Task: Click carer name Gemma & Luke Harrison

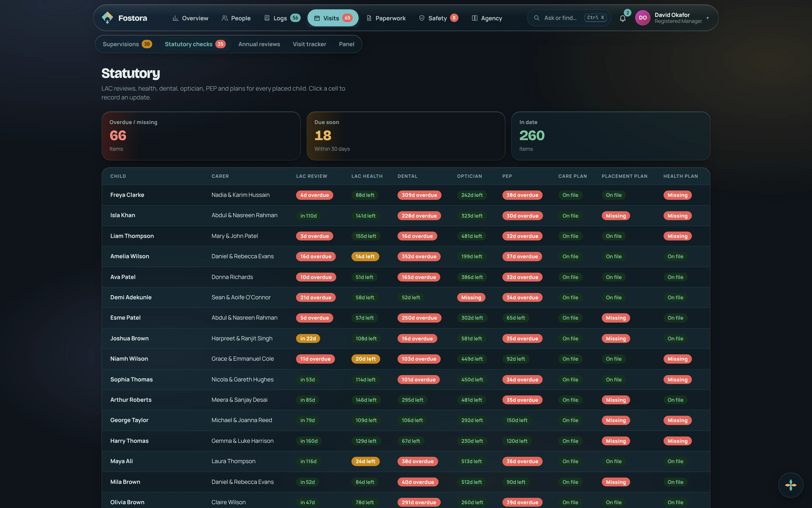Action: [242, 441]
